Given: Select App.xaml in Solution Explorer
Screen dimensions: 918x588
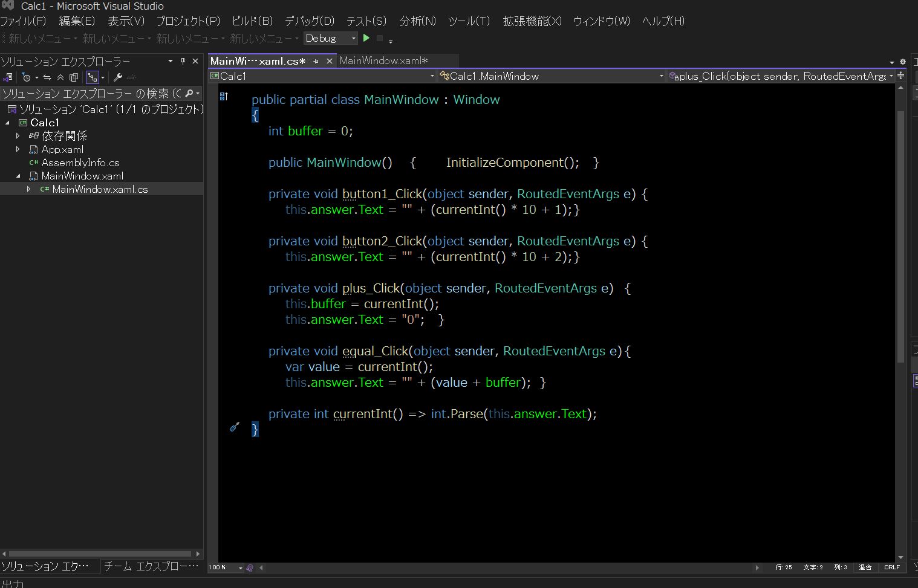Looking at the screenshot, I should click(62, 149).
